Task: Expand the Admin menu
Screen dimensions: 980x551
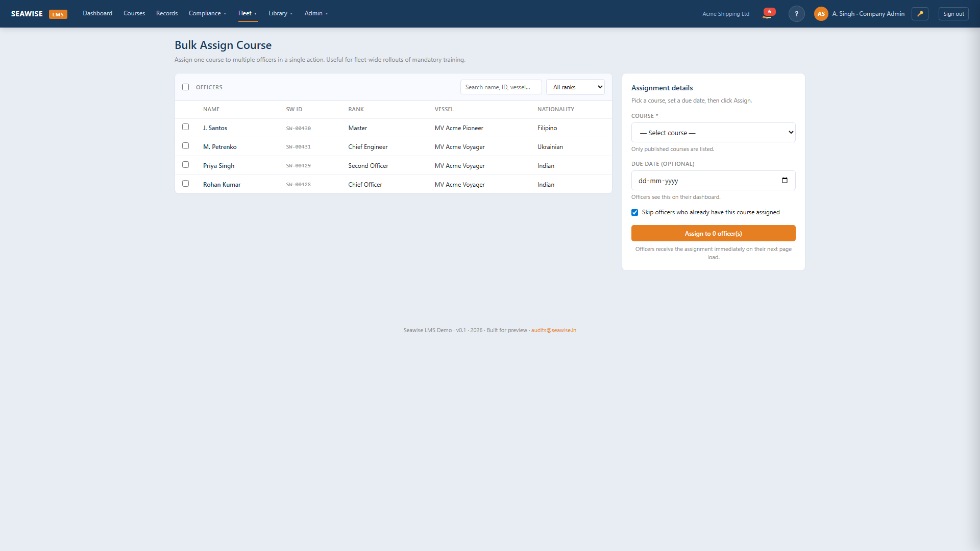Action: [x=316, y=13]
